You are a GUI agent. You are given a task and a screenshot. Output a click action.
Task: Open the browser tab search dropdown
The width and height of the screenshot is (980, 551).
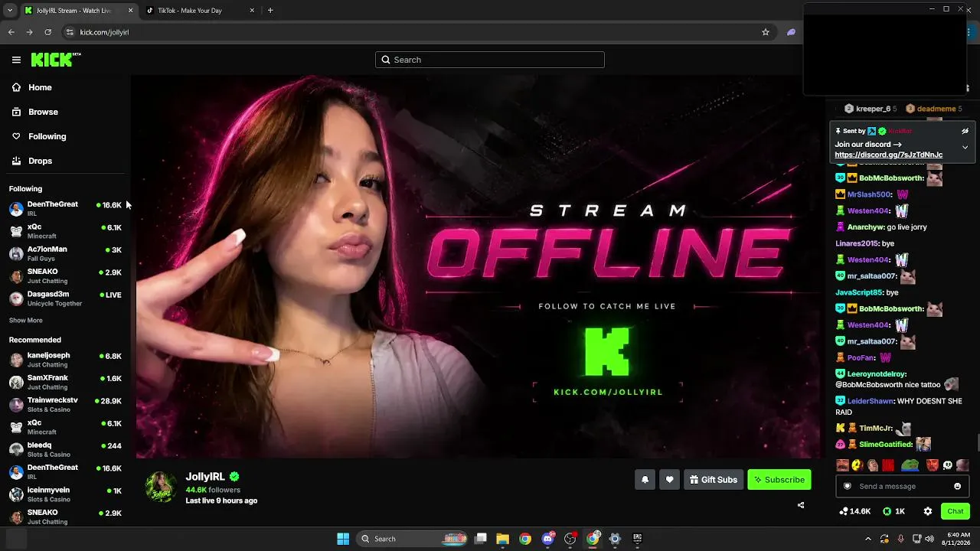(x=9, y=10)
